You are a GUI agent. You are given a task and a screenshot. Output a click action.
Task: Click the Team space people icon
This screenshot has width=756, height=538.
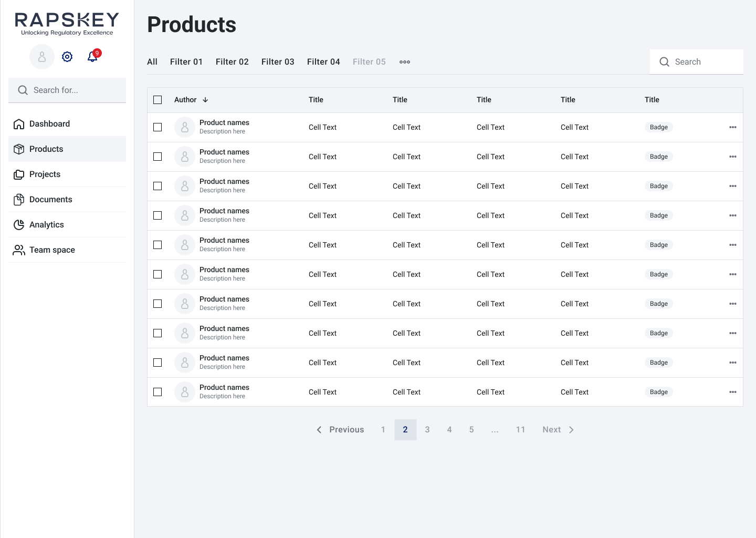point(19,250)
